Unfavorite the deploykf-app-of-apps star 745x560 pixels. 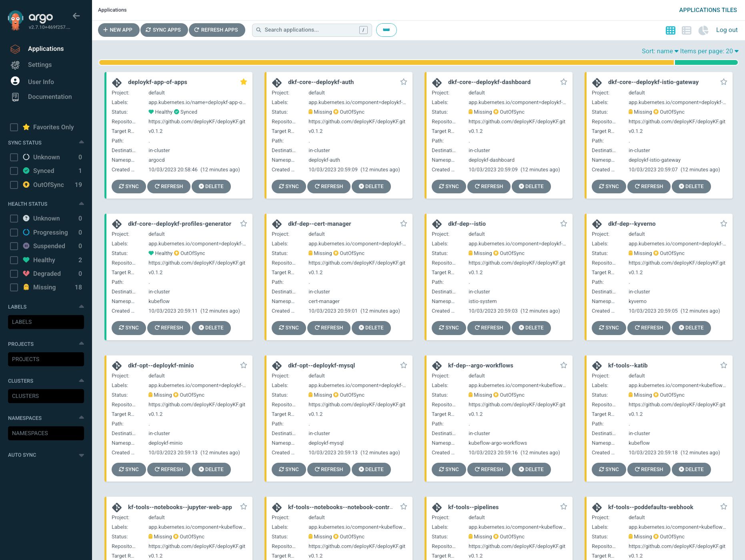click(244, 82)
